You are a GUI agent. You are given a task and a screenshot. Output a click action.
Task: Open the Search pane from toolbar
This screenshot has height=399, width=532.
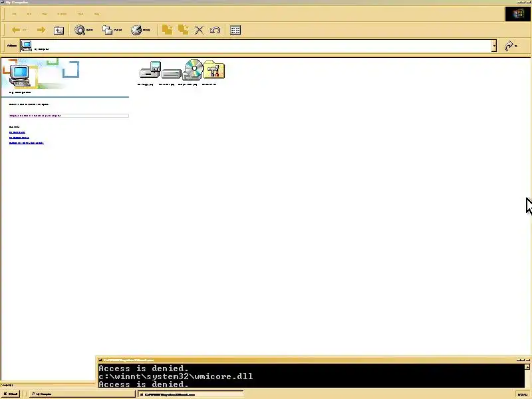click(x=84, y=30)
